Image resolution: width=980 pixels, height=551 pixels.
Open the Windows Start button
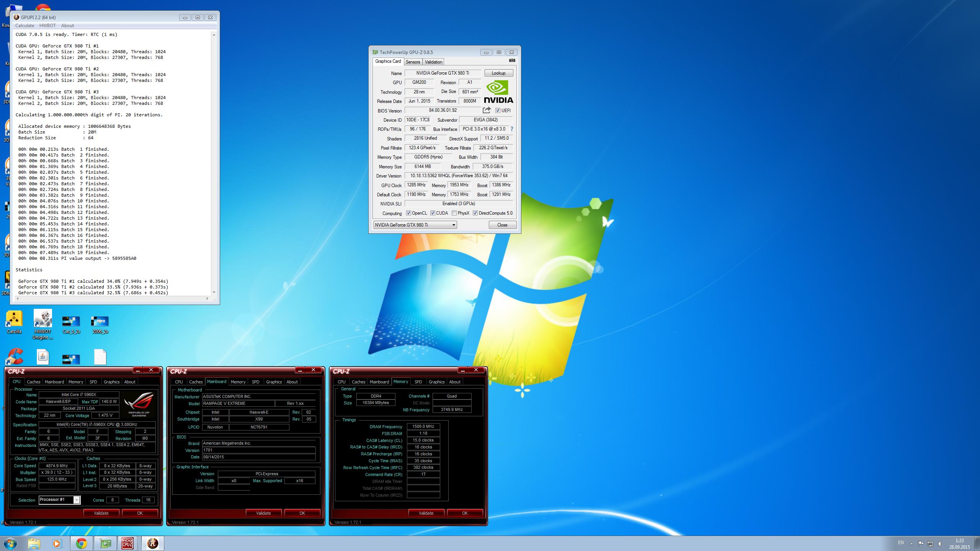pyautogui.click(x=10, y=543)
